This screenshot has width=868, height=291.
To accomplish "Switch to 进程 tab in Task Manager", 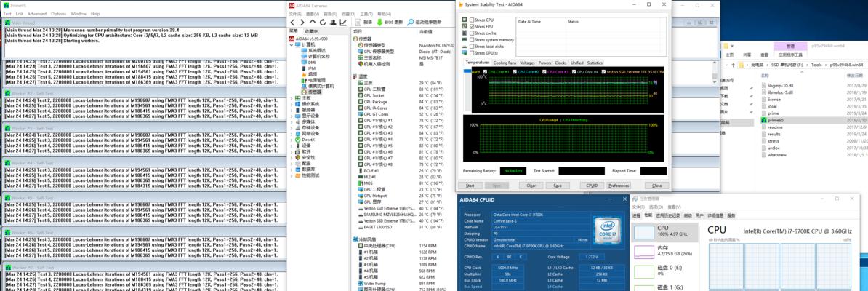I will click(x=637, y=215).
